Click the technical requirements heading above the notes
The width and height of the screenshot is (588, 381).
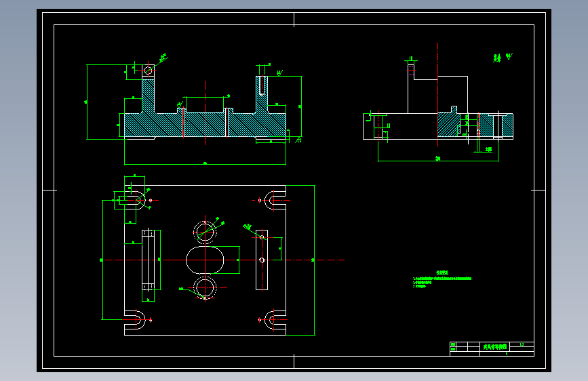442,273
